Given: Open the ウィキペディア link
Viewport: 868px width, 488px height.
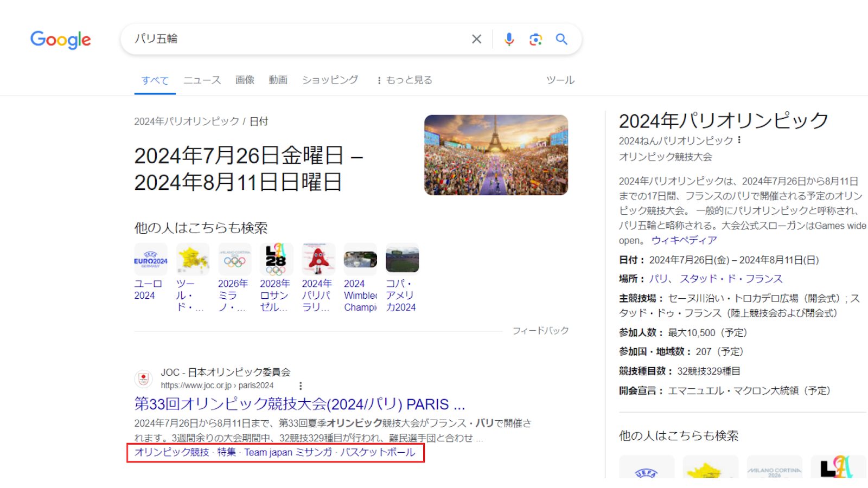Looking at the screenshot, I should point(684,240).
